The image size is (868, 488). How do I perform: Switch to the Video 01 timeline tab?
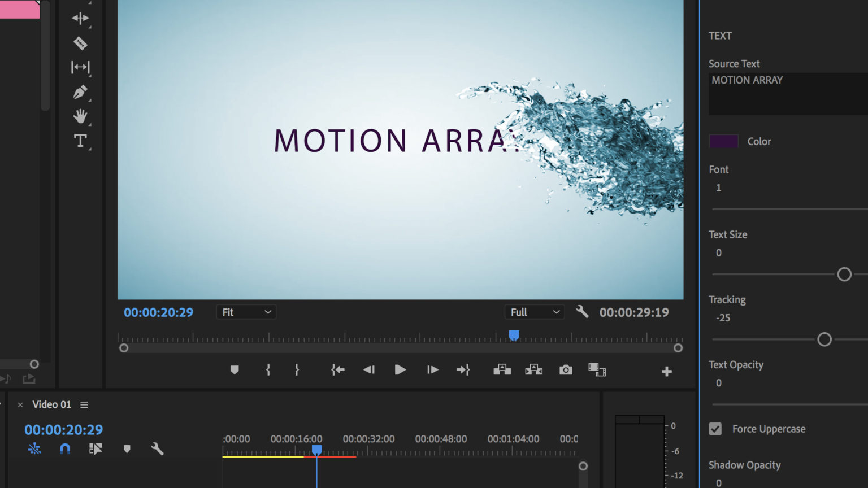(x=51, y=404)
